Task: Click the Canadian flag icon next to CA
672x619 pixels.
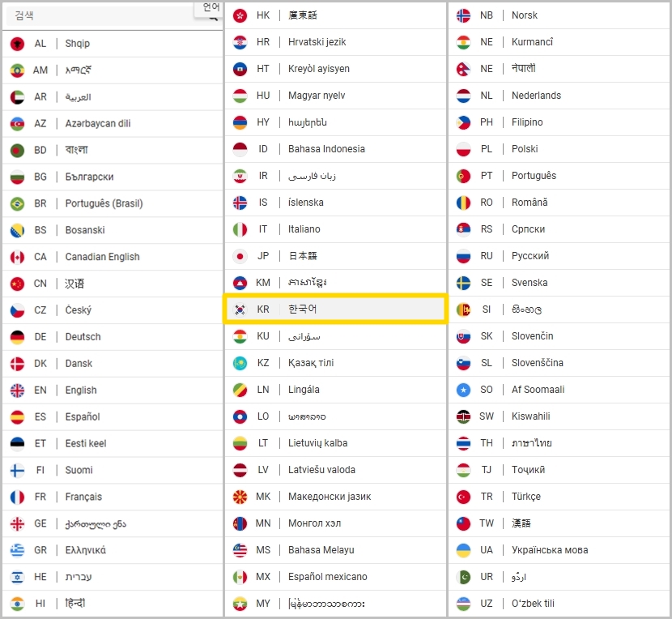Action: [17, 257]
